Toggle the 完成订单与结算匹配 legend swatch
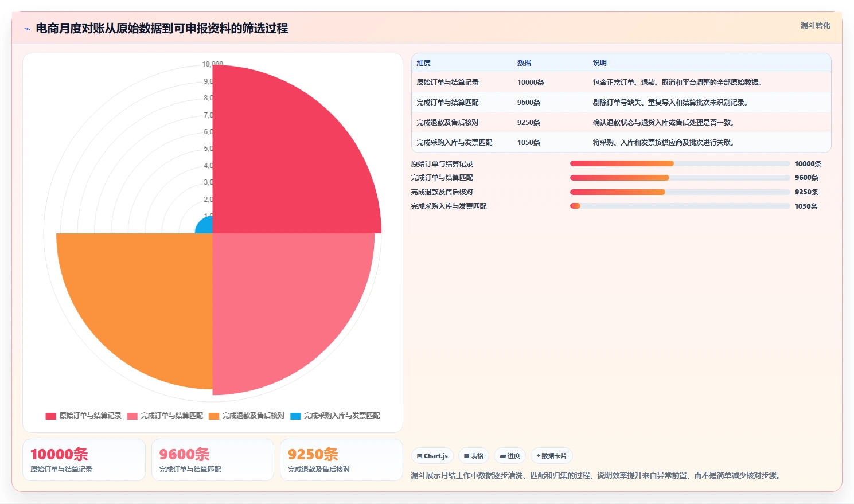The width and height of the screenshot is (854, 504). pyautogui.click(x=132, y=416)
